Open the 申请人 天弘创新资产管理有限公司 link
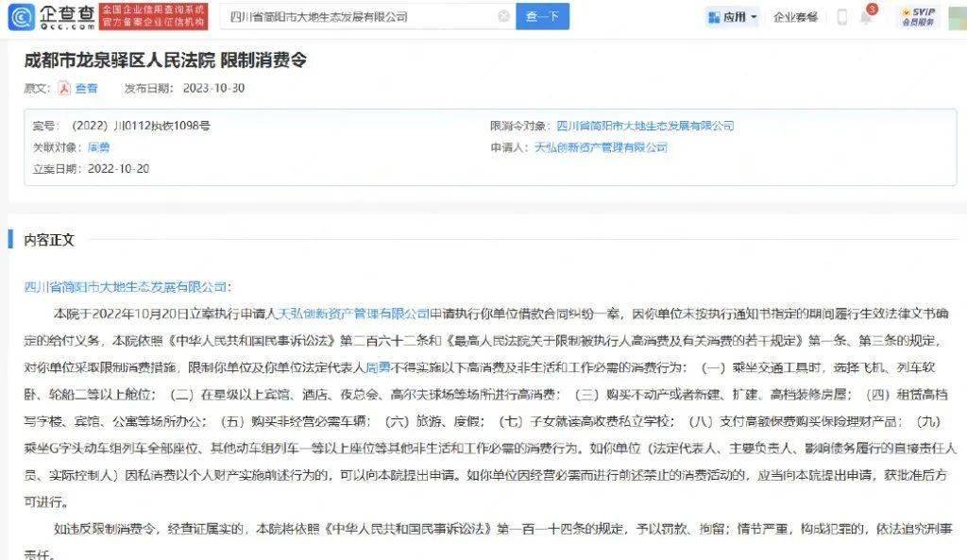967x560 pixels. pyautogui.click(x=601, y=147)
